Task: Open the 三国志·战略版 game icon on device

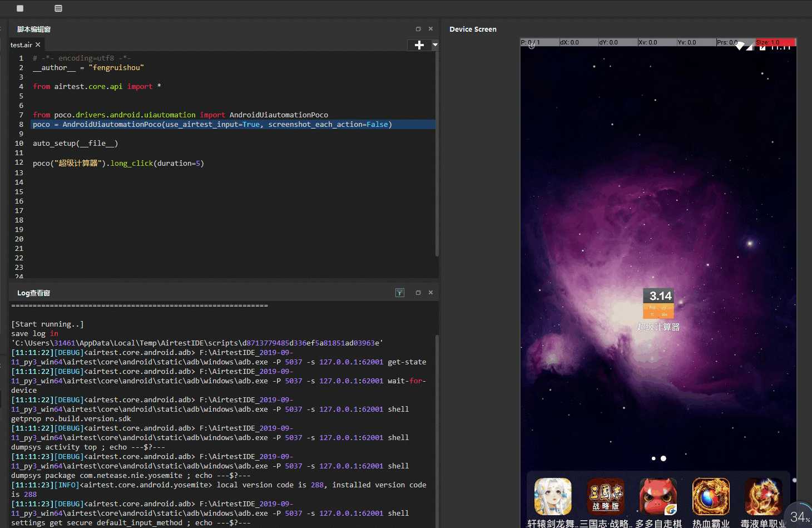Action: pyautogui.click(x=606, y=496)
